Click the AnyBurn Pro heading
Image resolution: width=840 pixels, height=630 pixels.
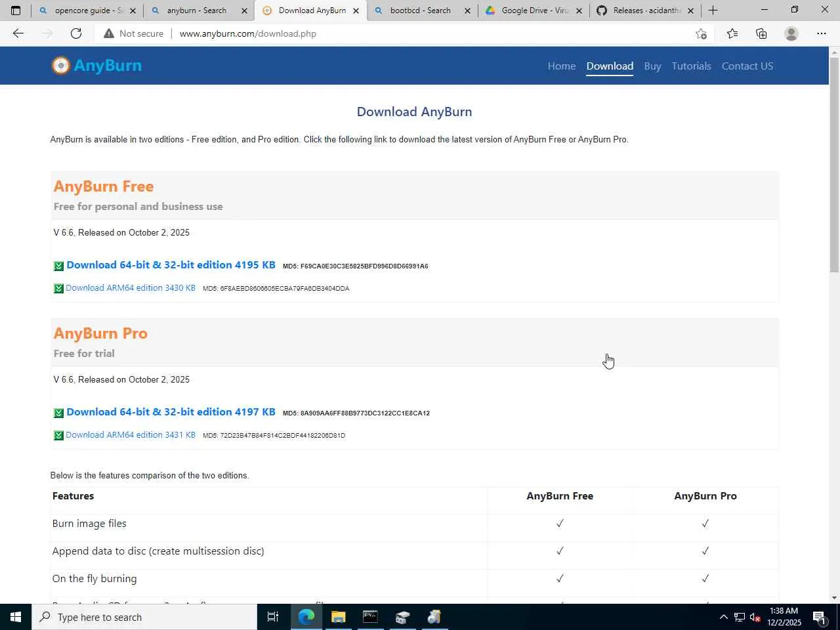point(100,333)
